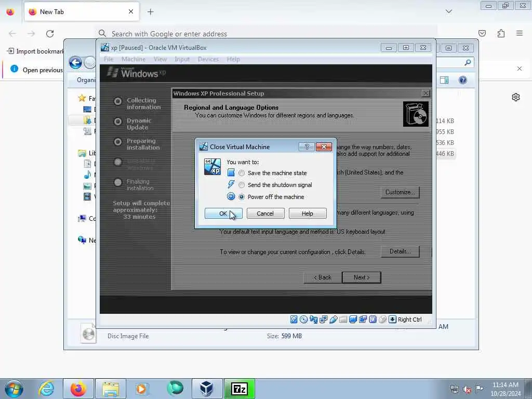This screenshot has width=532, height=399.
Task: Toggle Explorer preview pane icon
Action: point(444,80)
